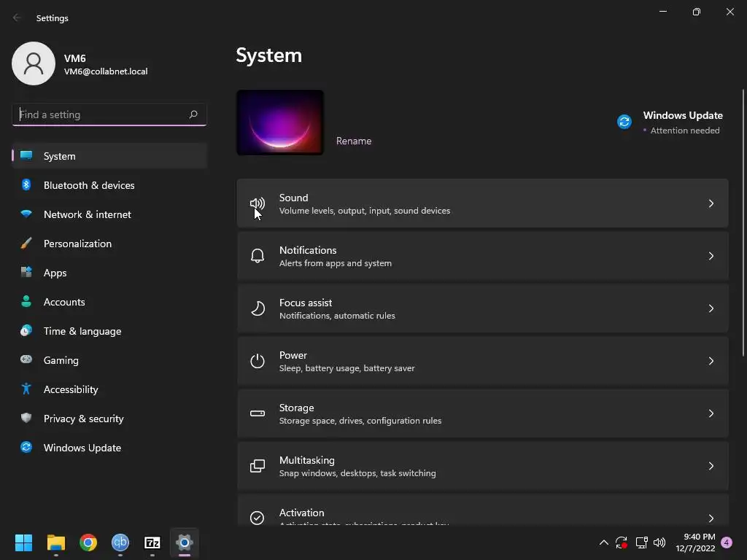
Task: Open Gaming settings
Action: [x=109, y=360]
